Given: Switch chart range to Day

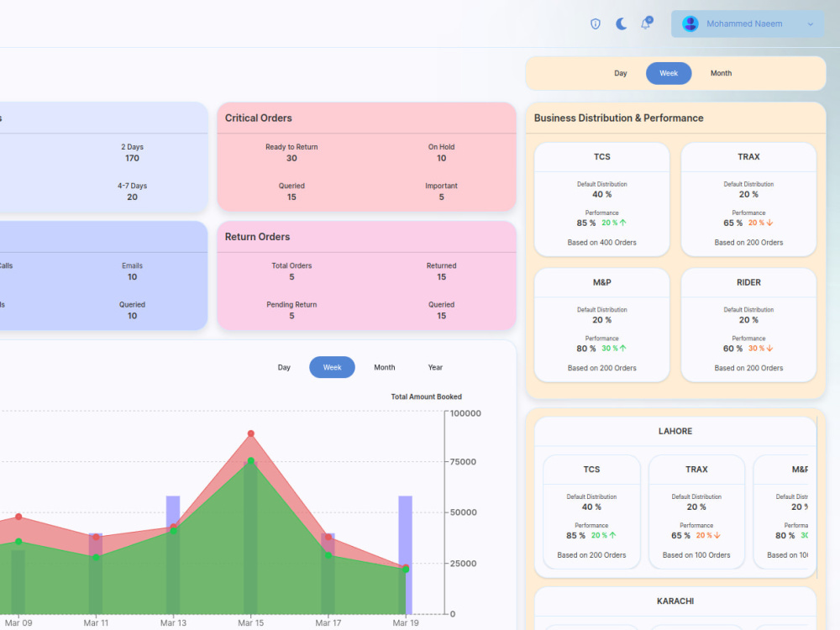Looking at the screenshot, I should point(284,368).
